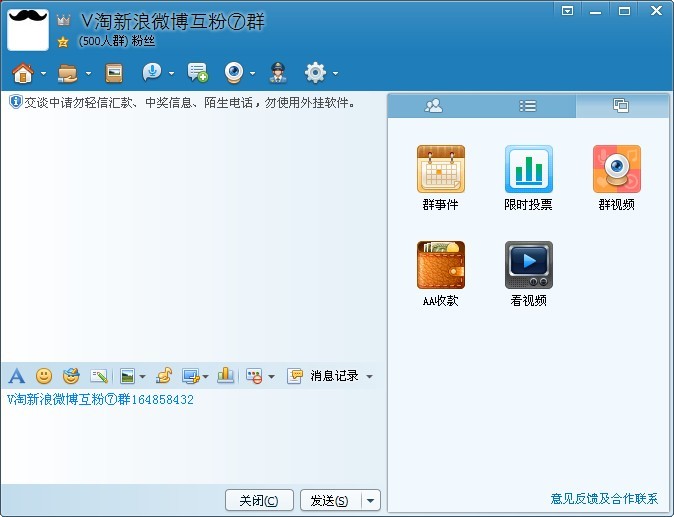
Task: Open the font formatting A icon
Action: coord(17,376)
